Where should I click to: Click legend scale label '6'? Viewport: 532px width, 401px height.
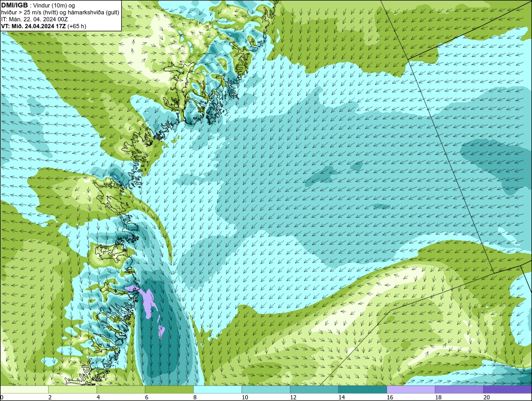coord(147,397)
